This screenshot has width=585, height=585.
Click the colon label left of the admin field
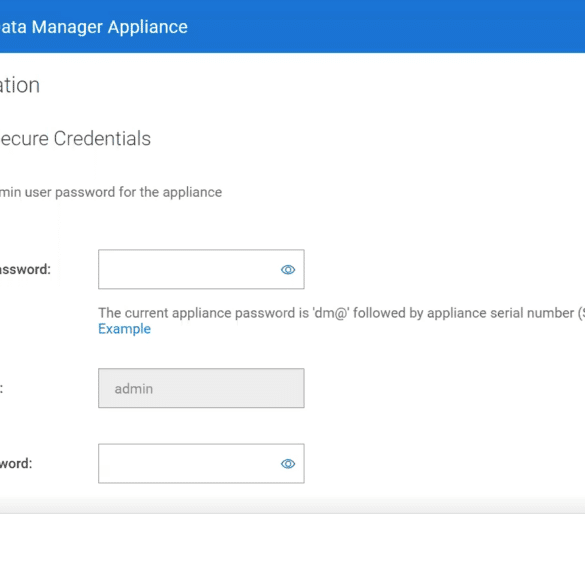point(1,388)
